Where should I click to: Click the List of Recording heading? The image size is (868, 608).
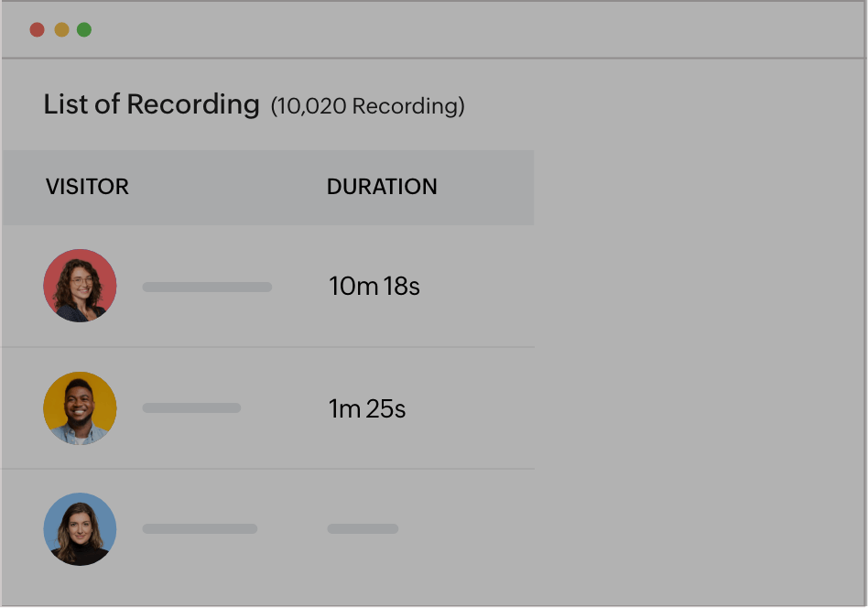(x=151, y=104)
